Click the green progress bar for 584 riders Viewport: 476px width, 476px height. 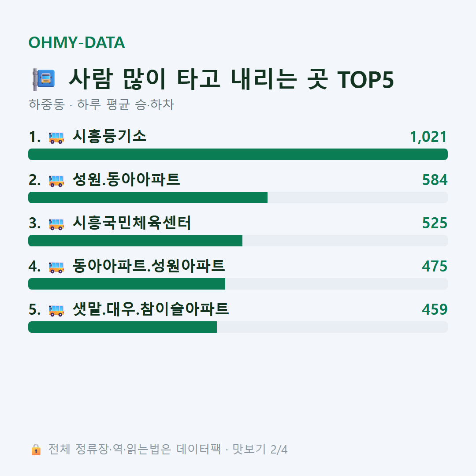click(148, 197)
